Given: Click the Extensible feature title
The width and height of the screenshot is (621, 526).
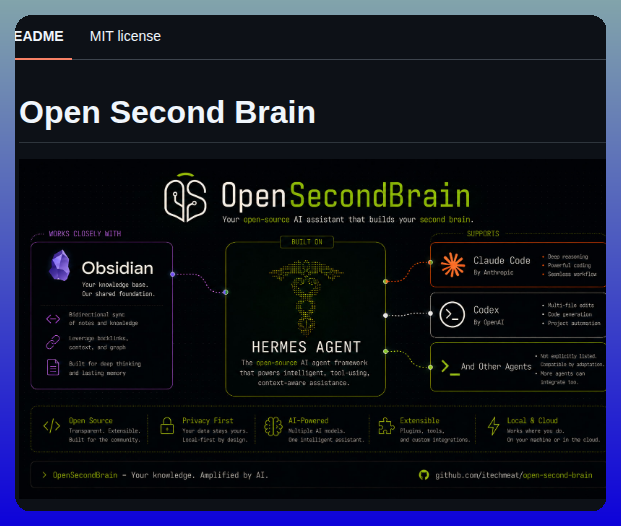Looking at the screenshot, I should point(419,421).
